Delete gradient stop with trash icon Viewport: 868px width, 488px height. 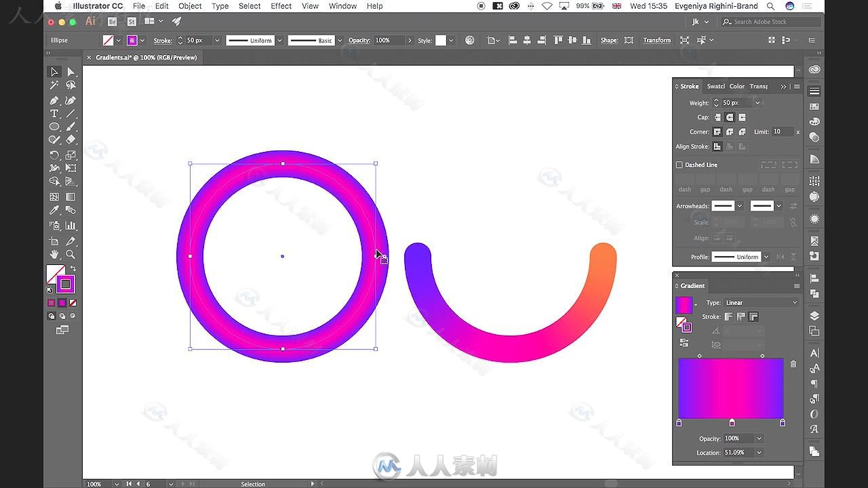tap(793, 364)
